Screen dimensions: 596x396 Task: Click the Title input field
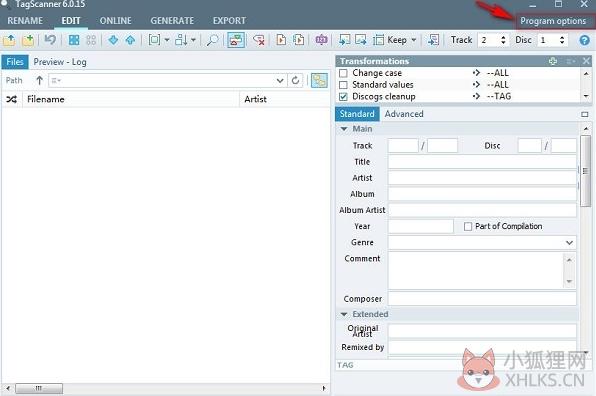click(482, 162)
